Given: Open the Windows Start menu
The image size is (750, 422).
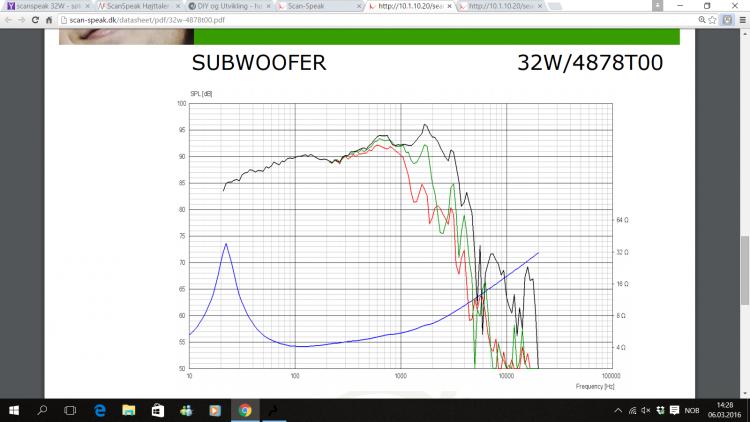Looking at the screenshot, I should pos(14,411).
